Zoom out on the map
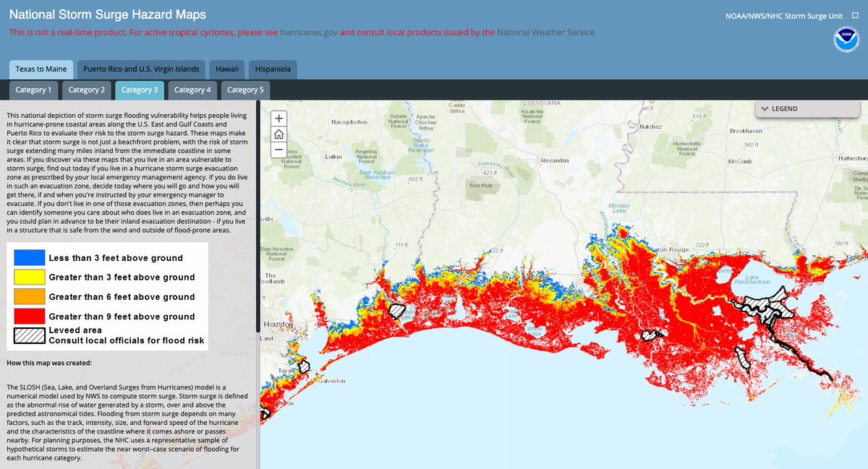 point(278,150)
